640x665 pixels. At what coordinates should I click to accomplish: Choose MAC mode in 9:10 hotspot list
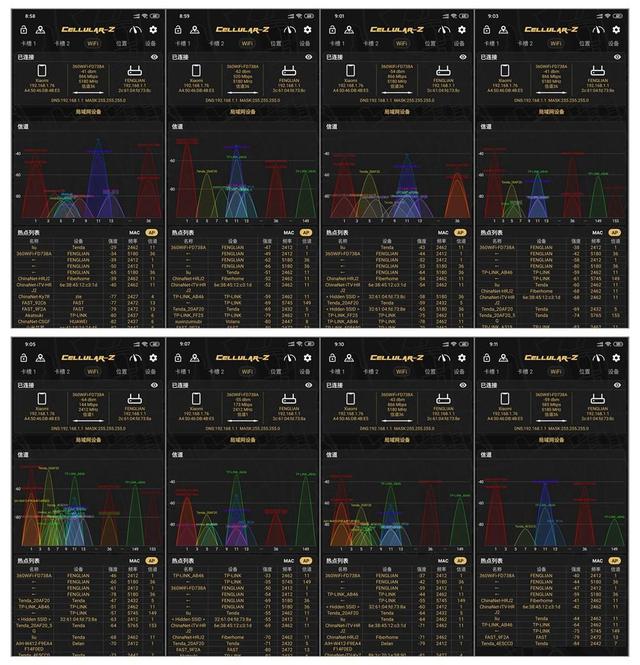[443, 561]
